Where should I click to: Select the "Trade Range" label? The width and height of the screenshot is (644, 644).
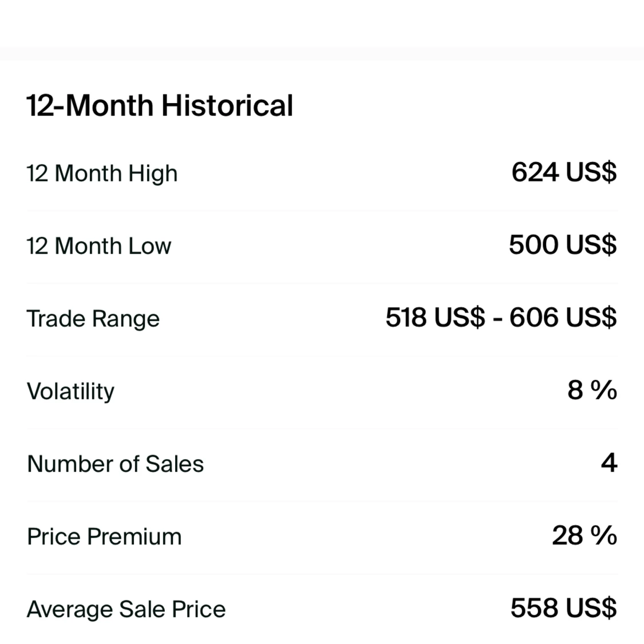(x=93, y=318)
